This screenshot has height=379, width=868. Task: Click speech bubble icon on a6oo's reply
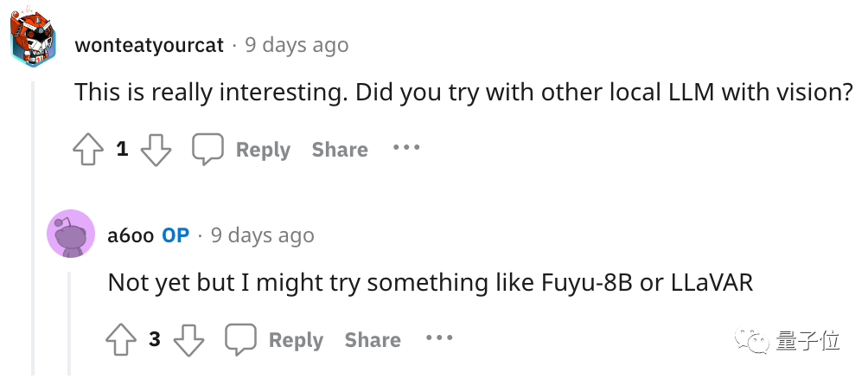point(240,339)
